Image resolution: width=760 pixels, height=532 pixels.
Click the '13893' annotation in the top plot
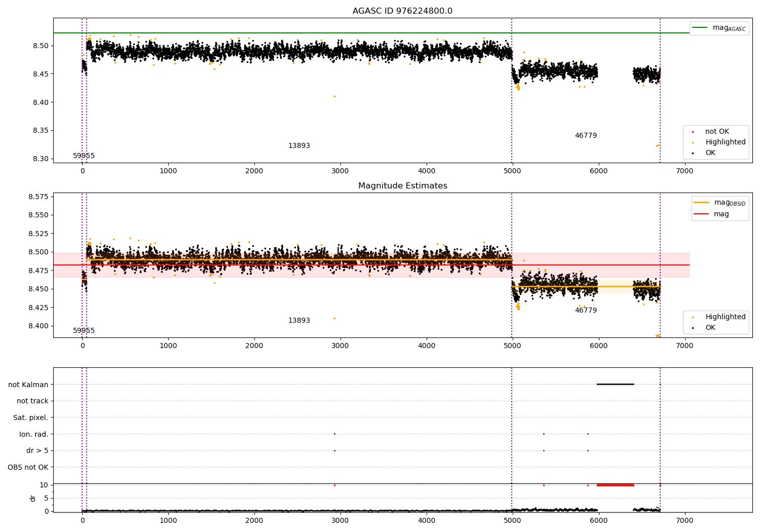point(299,146)
